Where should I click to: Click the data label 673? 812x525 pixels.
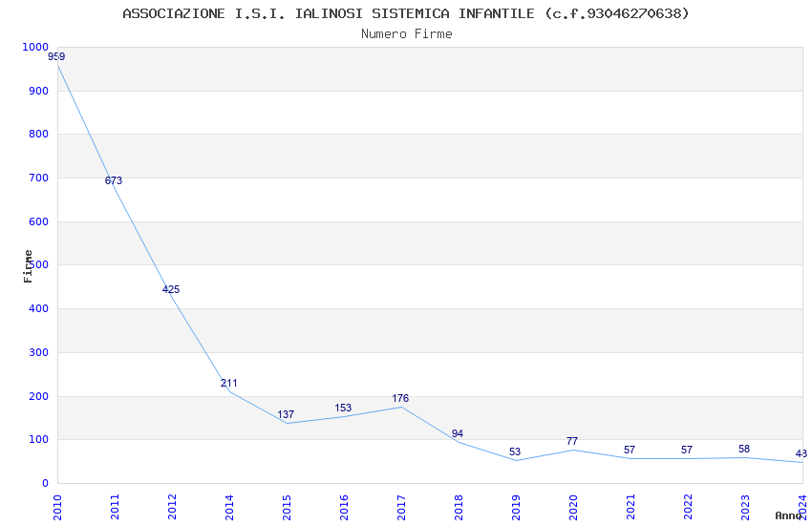coord(114,180)
